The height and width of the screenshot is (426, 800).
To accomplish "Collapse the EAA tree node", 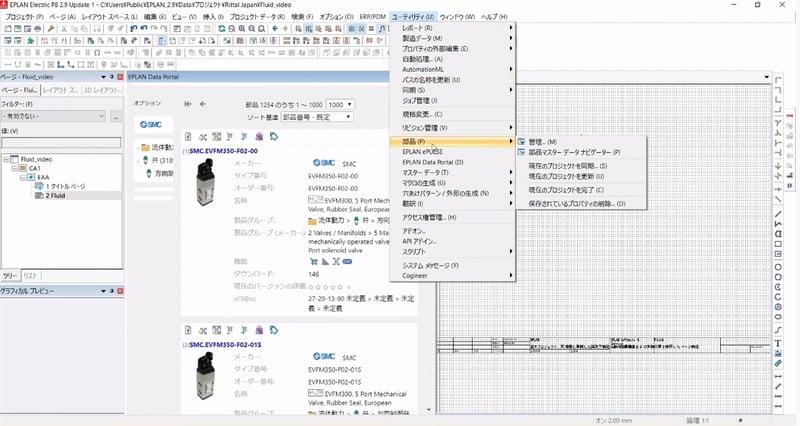I will 23,177.
